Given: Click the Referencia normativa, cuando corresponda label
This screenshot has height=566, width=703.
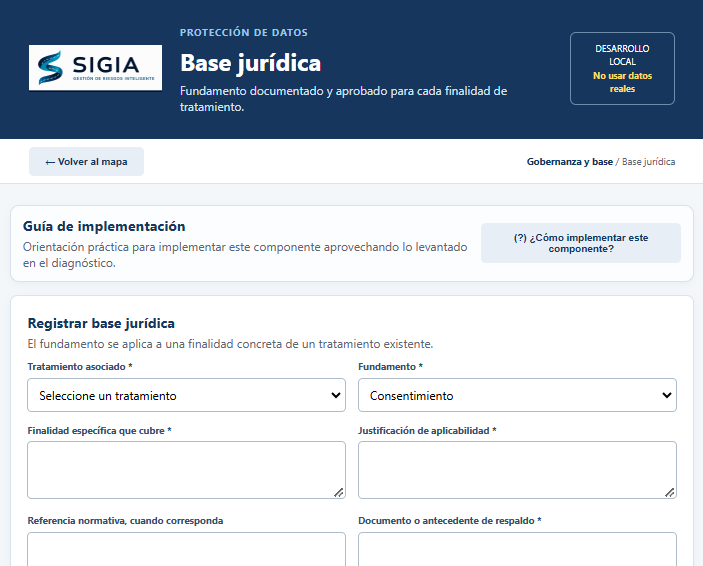Looking at the screenshot, I should coord(126,521).
